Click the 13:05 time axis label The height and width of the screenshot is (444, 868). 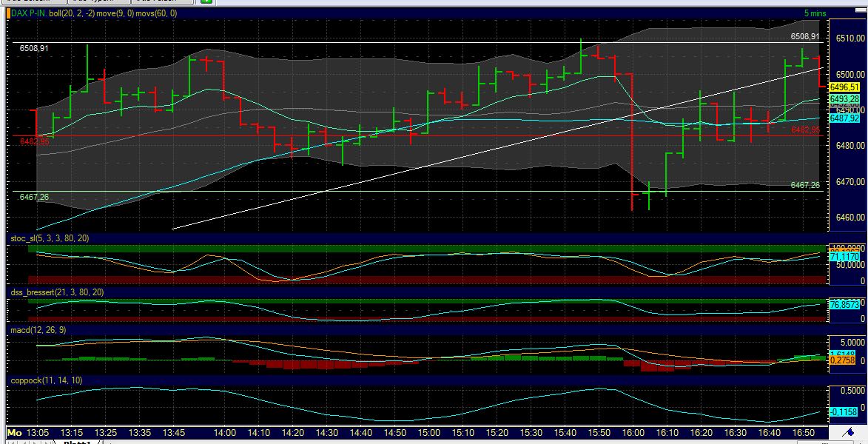pyautogui.click(x=39, y=432)
